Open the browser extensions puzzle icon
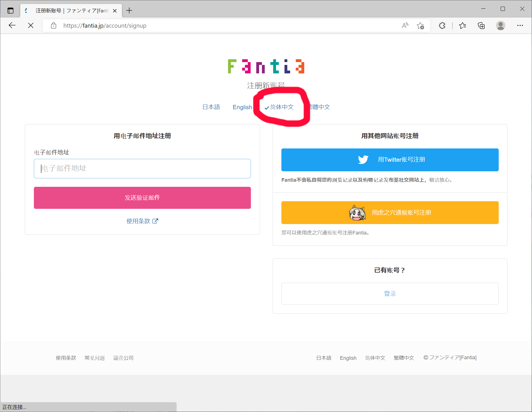Viewport: 532px width, 412px height. [x=442, y=25]
